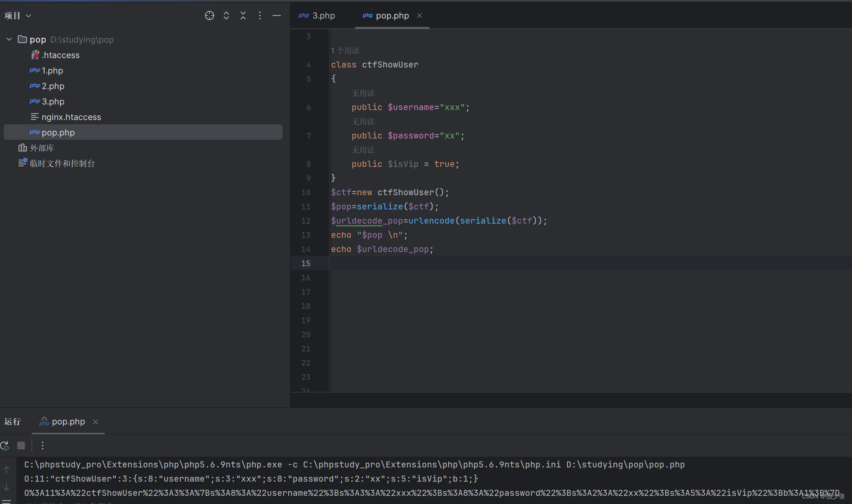Rerun pop.php with the rerun icon
The image size is (852, 504).
click(x=5, y=446)
